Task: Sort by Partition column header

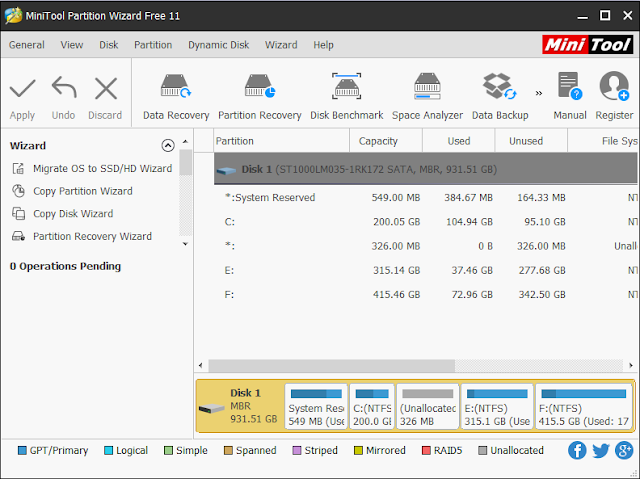Action: (x=282, y=141)
